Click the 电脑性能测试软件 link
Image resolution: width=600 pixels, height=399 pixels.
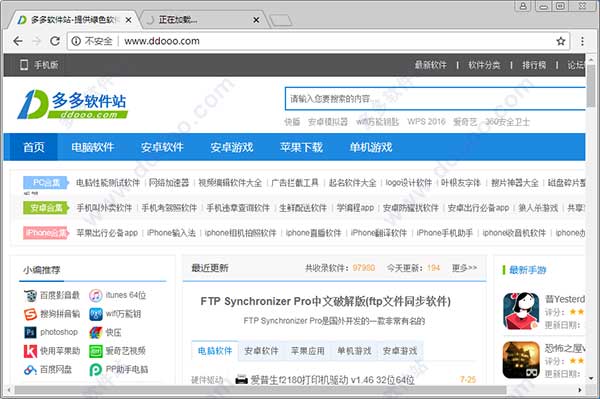(x=108, y=183)
